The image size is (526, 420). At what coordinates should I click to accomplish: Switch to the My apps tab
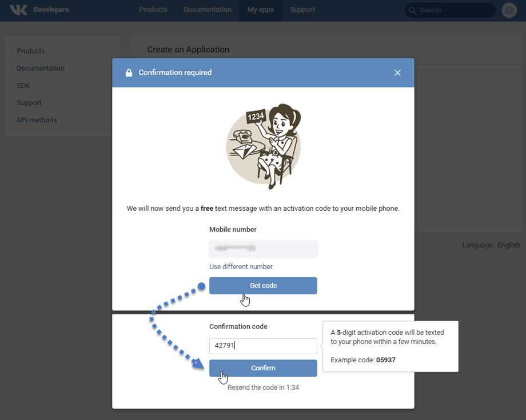click(260, 10)
